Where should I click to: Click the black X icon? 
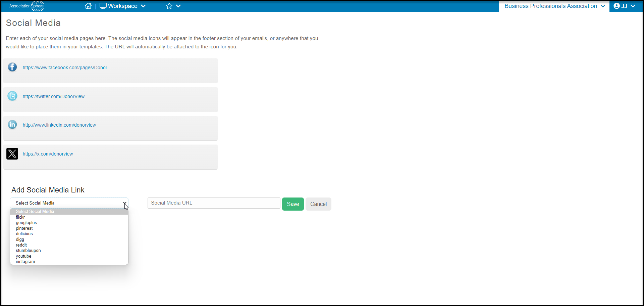(x=12, y=154)
